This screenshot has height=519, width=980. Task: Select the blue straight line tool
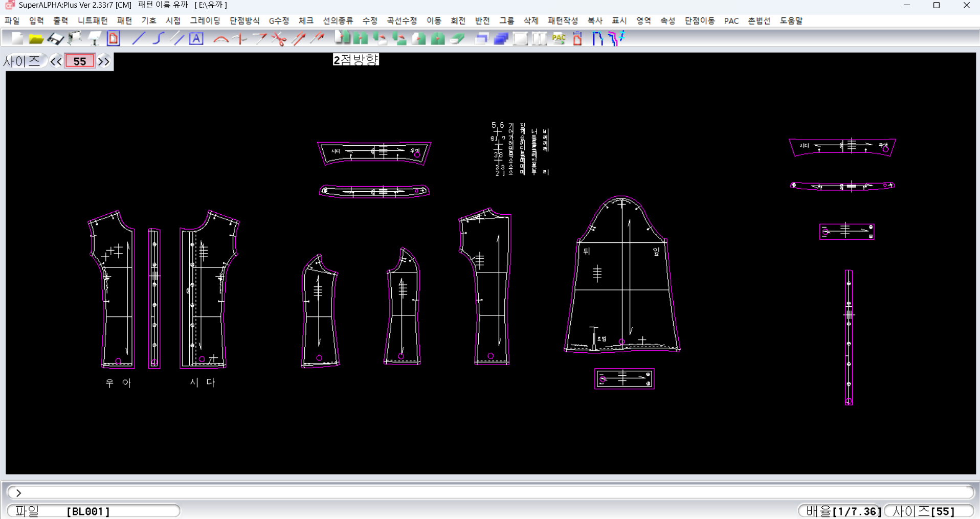click(x=139, y=38)
